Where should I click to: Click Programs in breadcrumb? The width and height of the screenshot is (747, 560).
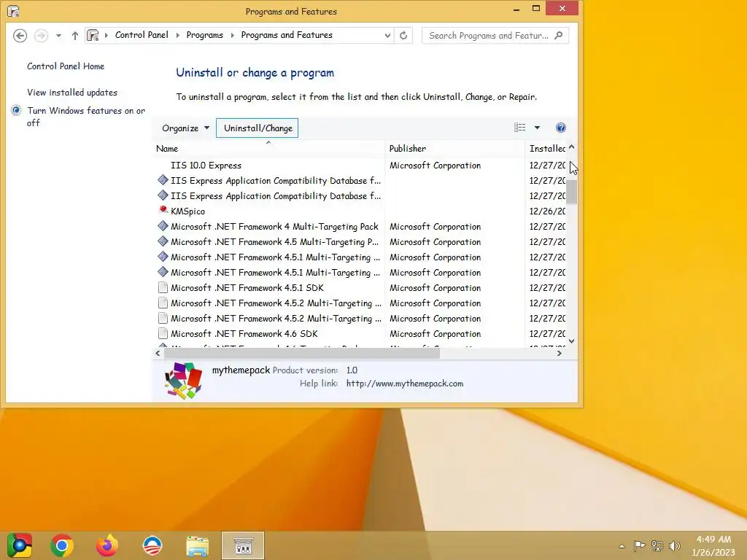point(204,35)
